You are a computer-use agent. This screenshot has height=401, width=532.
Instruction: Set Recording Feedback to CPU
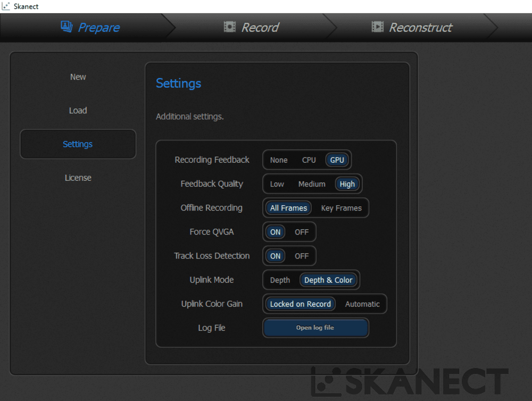coord(309,160)
